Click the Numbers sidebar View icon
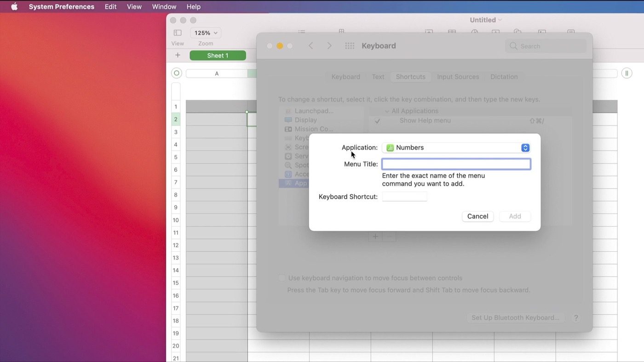The width and height of the screenshot is (644, 362). [x=178, y=33]
